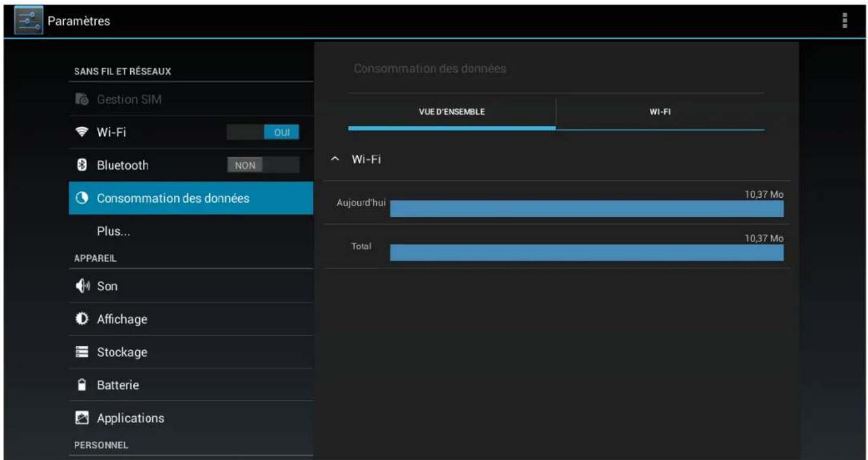The width and height of the screenshot is (868, 460).
Task: Click the Wi-Fi label in sidebar
Action: 112,132
